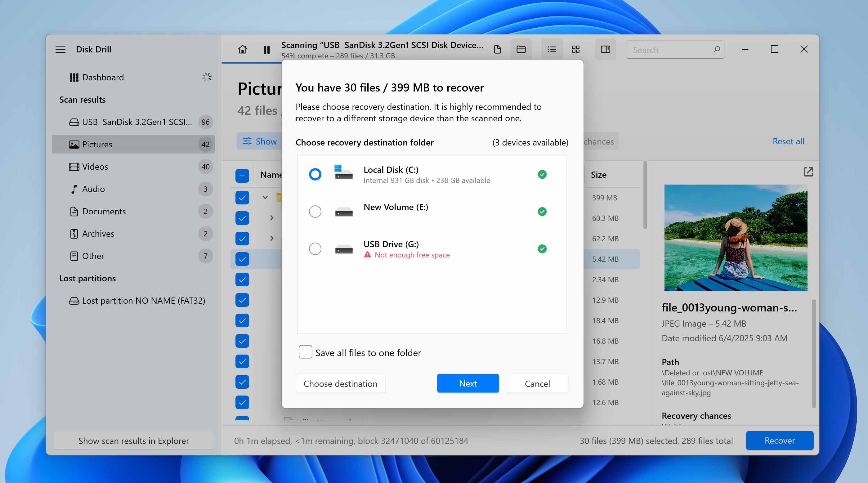The height and width of the screenshot is (483, 868).
Task: Click the file list vertical scrollbar
Action: 645,195
